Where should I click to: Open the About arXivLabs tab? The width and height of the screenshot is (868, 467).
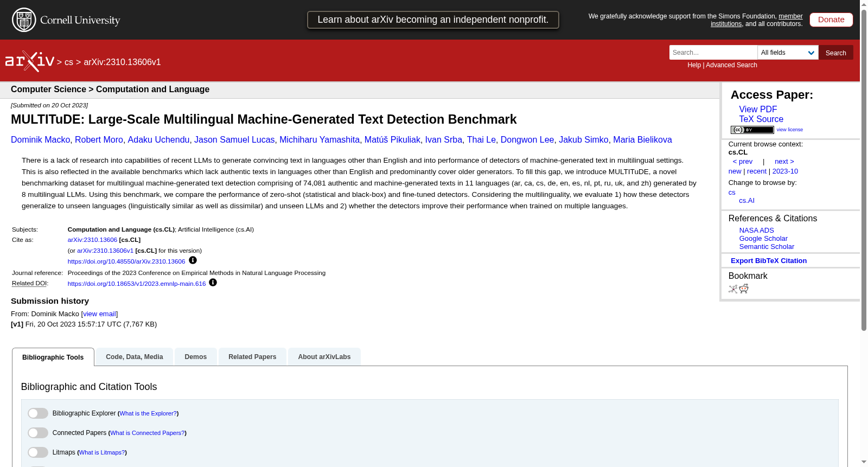[324, 356]
